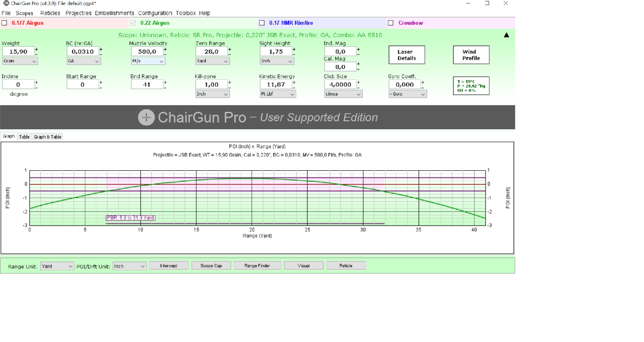This screenshot has width=644, height=342.
Task: Open the Configuration menu
Action: pos(155,13)
